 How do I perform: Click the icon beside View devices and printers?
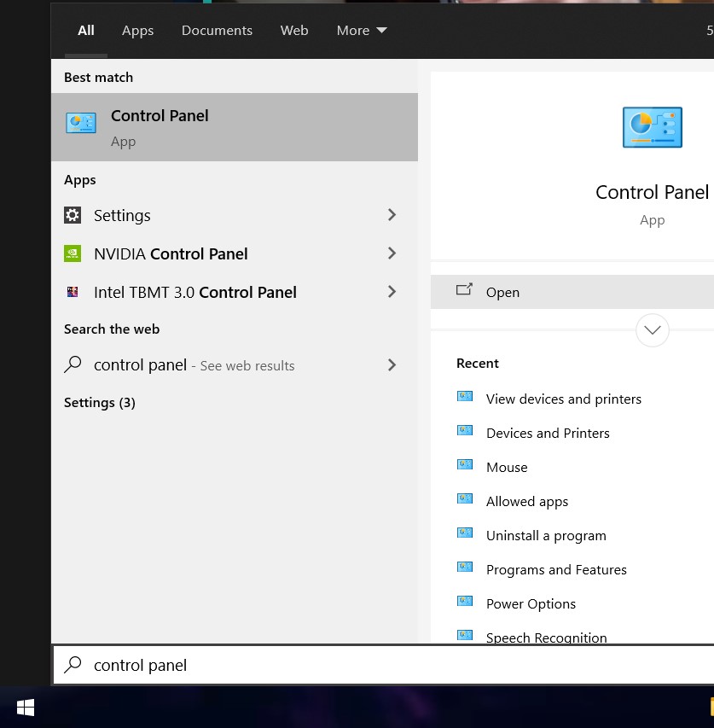(x=465, y=396)
